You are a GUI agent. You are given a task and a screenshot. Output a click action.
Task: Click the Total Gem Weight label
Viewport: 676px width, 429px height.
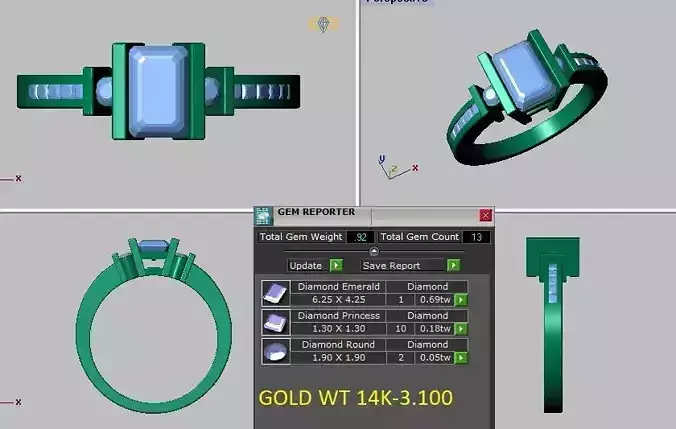pyautogui.click(x=301, y=237)
